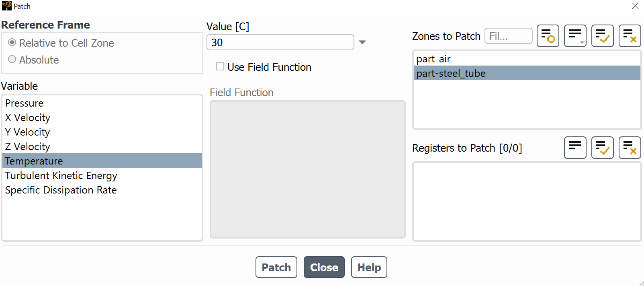The height and width of the screenshot is (286, 644).
Task: Select Pressure in the Variable list
Action: point(25,103)
